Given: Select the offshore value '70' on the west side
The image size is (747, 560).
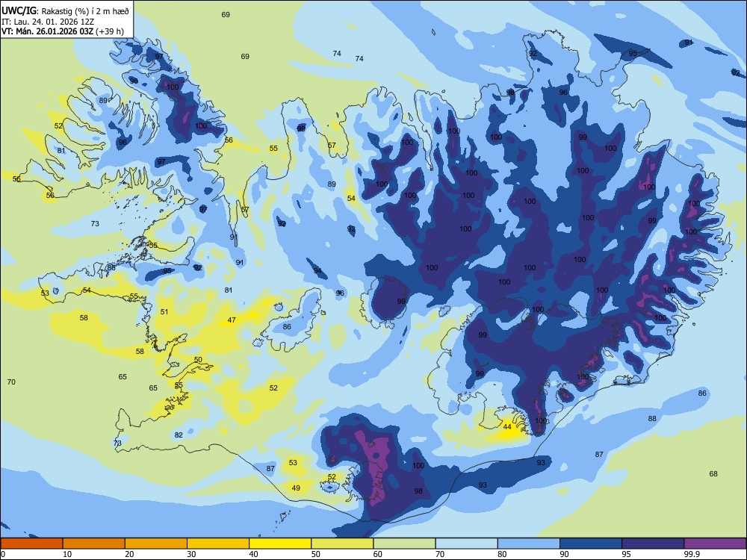Looking at the screenshot, I should (x=11, y=382).
